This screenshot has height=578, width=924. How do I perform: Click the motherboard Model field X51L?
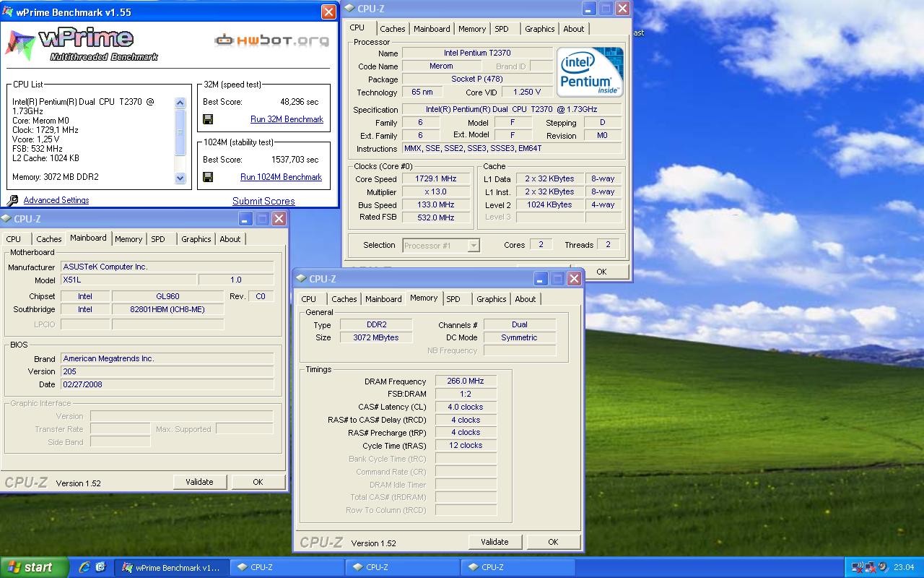(x=128, y=280)
